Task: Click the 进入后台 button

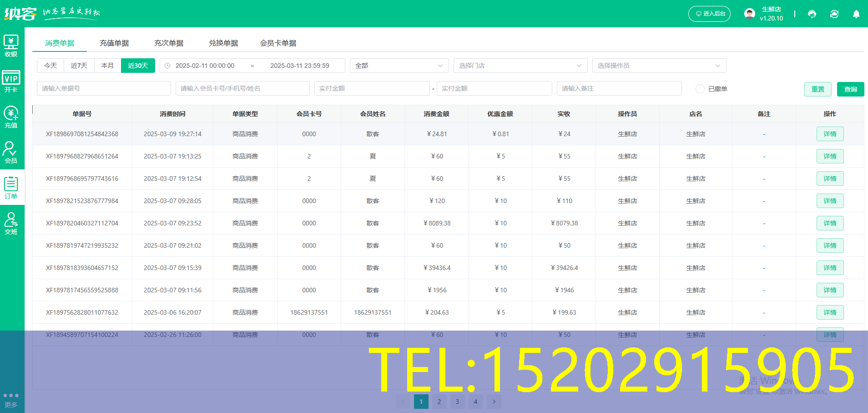Action: 710,14
